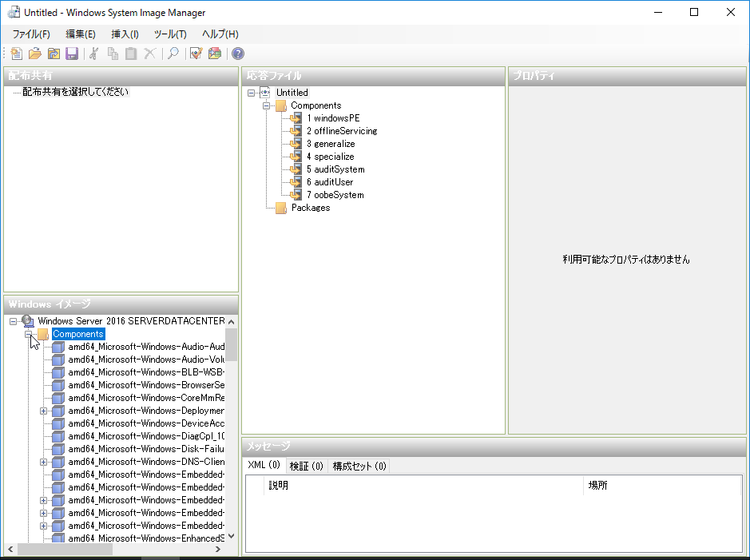Collapse the Windows Server 2016 SERVERDATACENTER node
The height and width of the screenshot is (560, 750).
pyautogui.click(x=13, y=321)
